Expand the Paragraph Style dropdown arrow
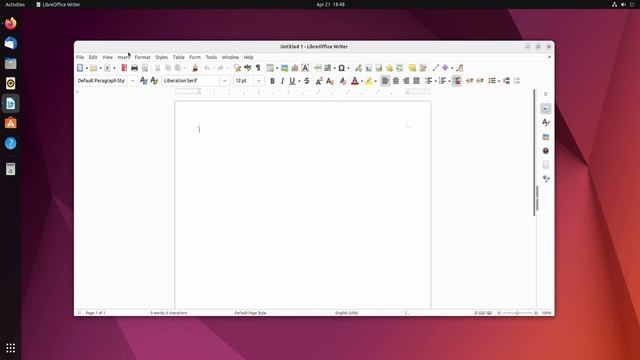Screen dimensions: 640x360 [x=132, y=81]
